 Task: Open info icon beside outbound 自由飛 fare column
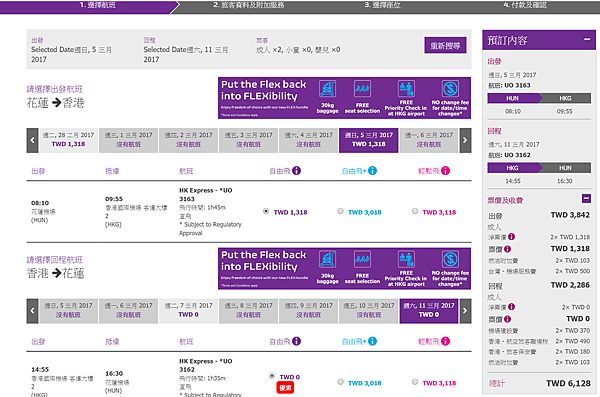[296, 171]
